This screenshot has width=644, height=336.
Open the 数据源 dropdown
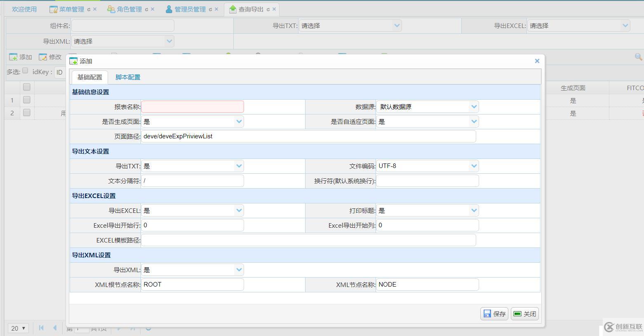pyautogui.click(x=473, y=106)
